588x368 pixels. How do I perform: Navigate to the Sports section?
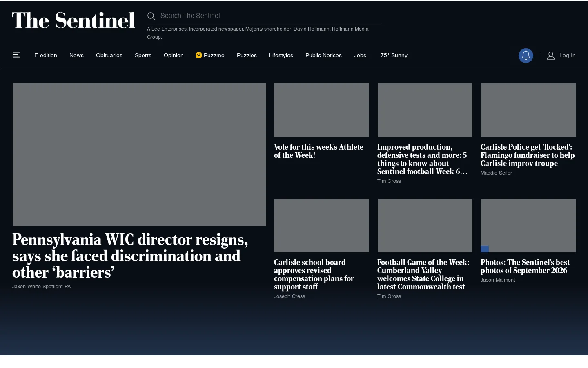point(143,55)
